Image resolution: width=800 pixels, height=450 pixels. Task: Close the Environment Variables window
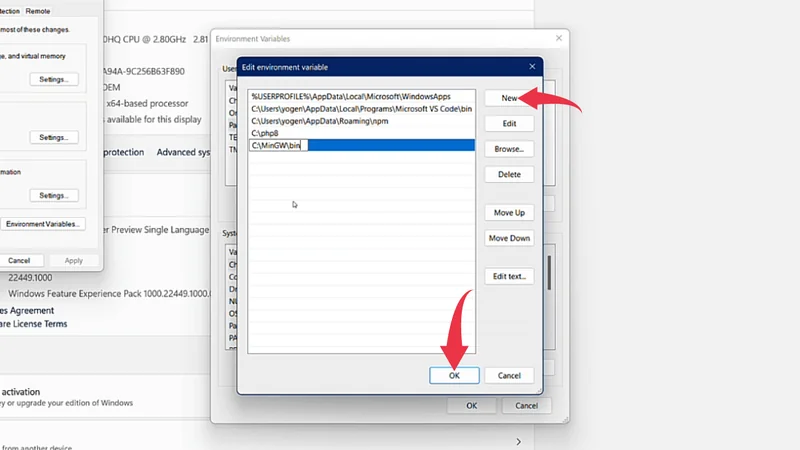click(x=556, y=39)
